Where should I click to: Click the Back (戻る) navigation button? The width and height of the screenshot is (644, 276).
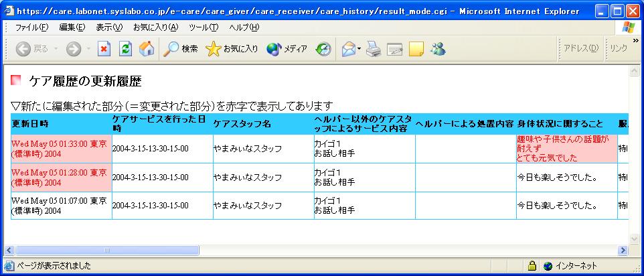[x=31, y=49]
